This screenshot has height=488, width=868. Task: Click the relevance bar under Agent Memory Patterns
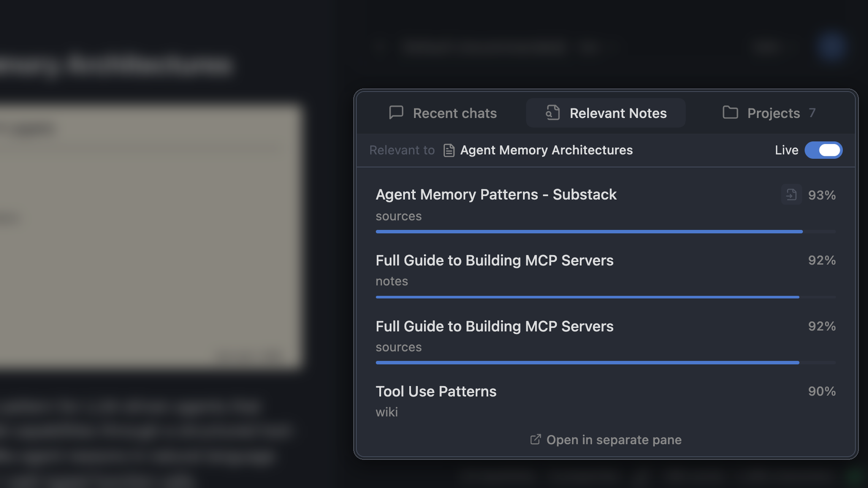pos(606,232)
